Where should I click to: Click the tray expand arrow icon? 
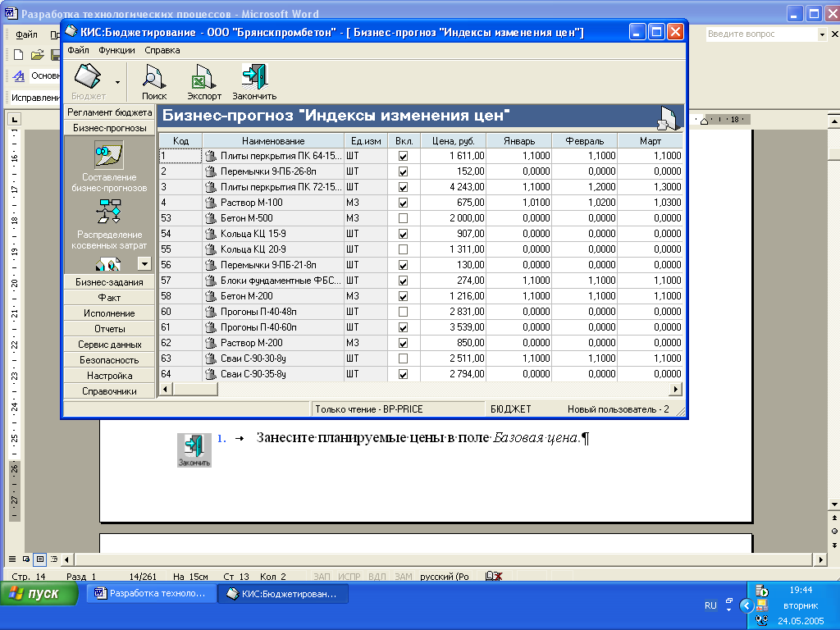coord(746,606)
